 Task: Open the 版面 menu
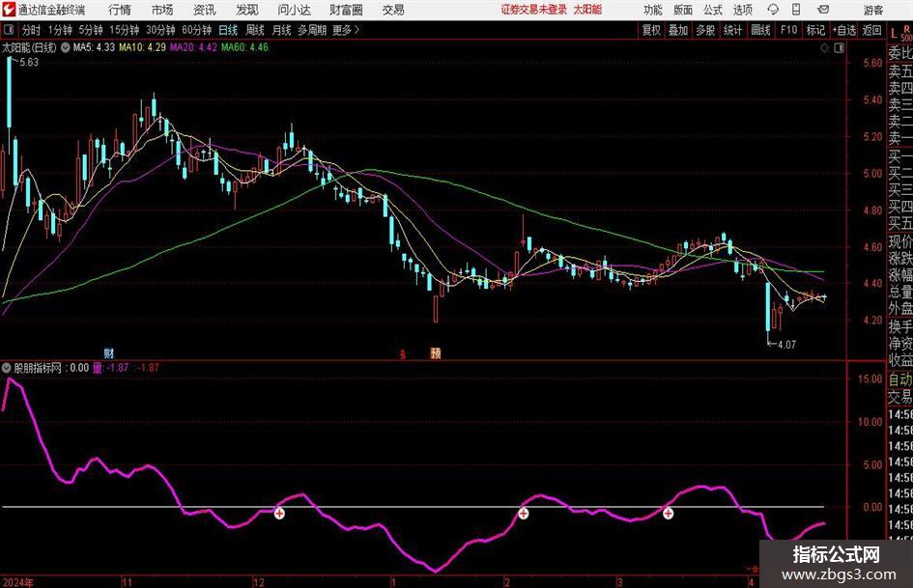(683, 10)
